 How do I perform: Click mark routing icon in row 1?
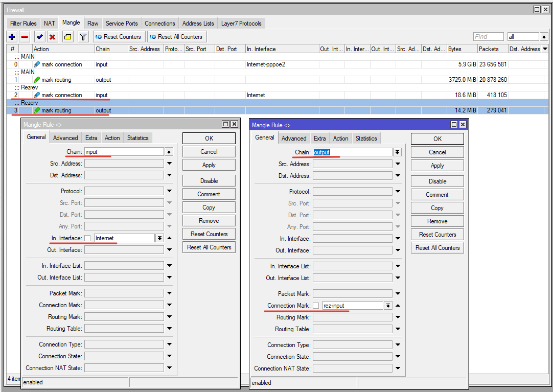37,80
